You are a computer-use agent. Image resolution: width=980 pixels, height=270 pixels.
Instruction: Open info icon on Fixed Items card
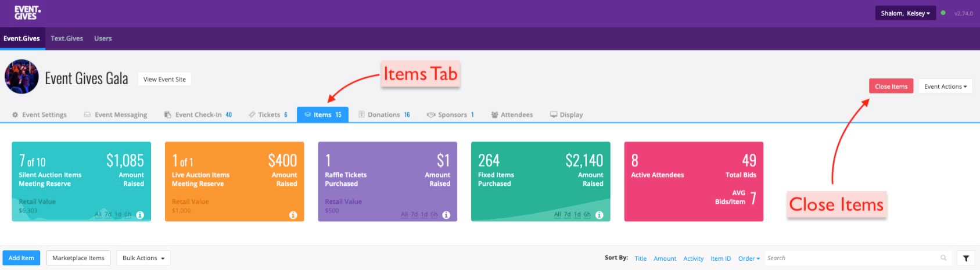[x=599, y=215]
